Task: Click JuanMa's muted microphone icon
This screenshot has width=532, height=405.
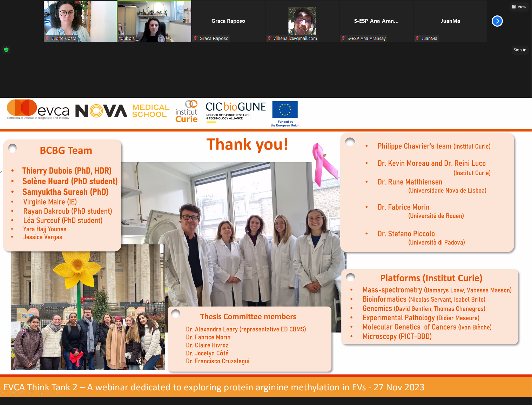Action: 417,39
